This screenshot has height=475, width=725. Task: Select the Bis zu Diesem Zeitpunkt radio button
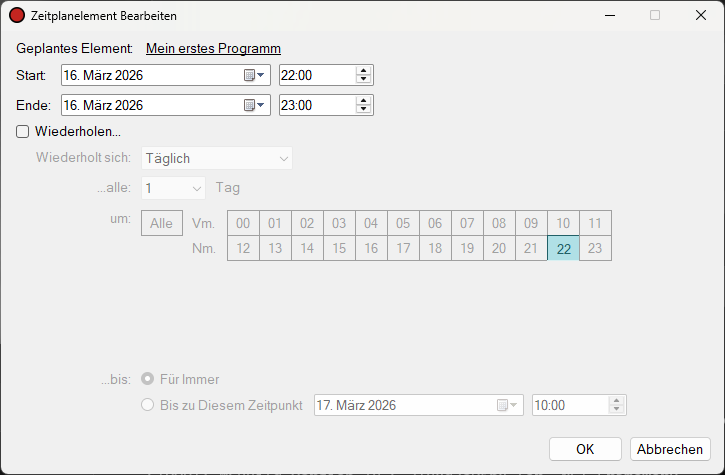coord(147,405)
